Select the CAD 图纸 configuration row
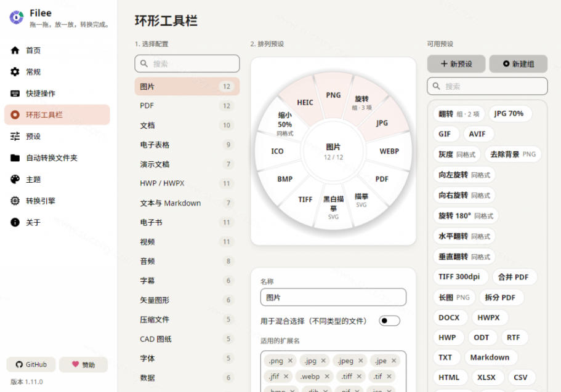This screenshot has width=561, height=392. pyautogui.click(x=187, y=338)
